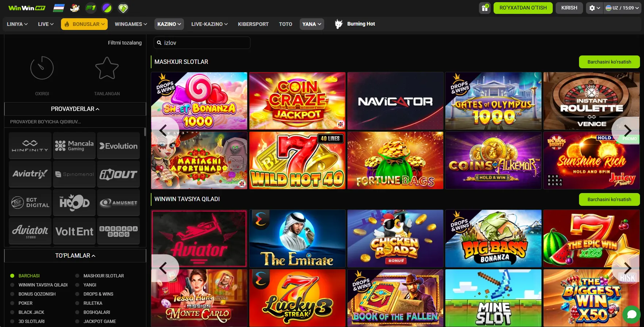Click the KIRISH login button

(x=569, y=8)
